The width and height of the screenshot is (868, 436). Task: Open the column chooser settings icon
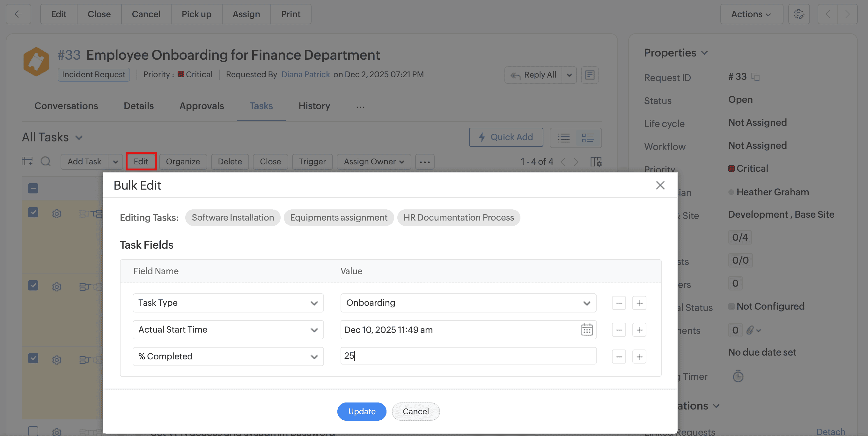pyautogui.click(x=596, y=162)
